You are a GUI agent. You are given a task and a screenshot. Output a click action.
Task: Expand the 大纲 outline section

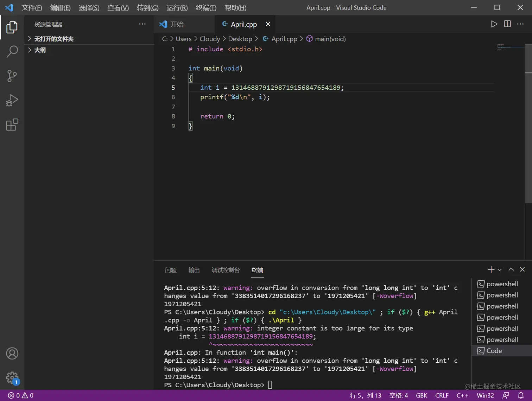coord(40,50)
